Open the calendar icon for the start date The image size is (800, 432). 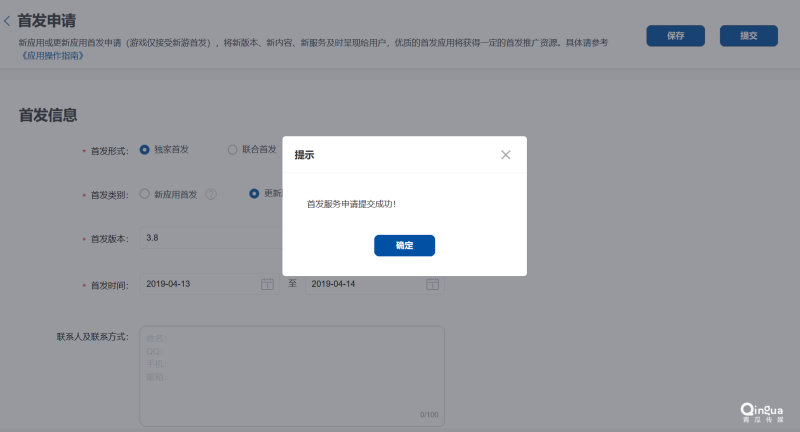click(x=267, y=284)
